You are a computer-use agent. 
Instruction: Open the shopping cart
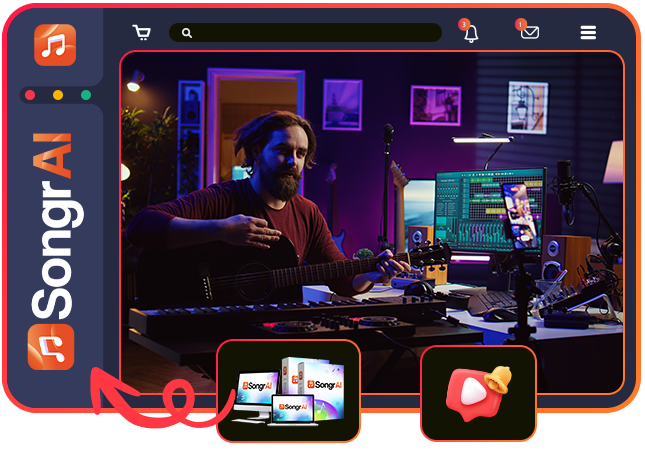[x=142, y=33]
